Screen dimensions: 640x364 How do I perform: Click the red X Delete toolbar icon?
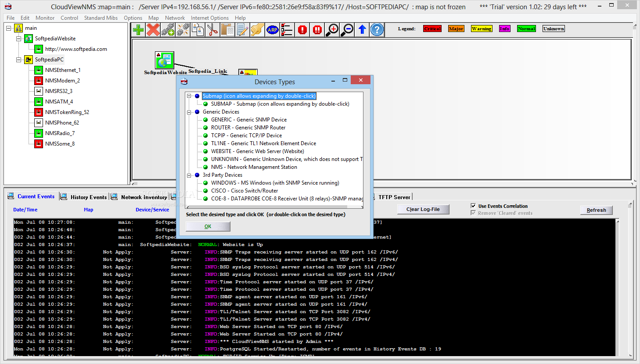coord(153,30)
